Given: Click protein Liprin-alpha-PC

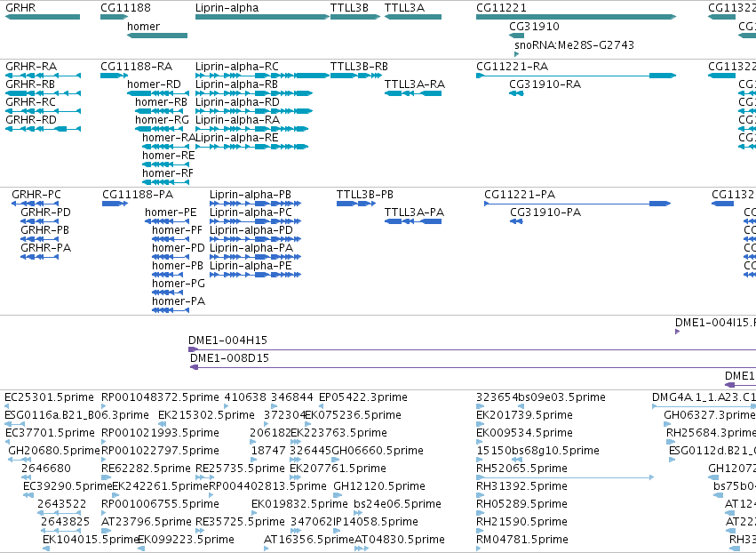Looking at the screenshot, I should [256, 221].
